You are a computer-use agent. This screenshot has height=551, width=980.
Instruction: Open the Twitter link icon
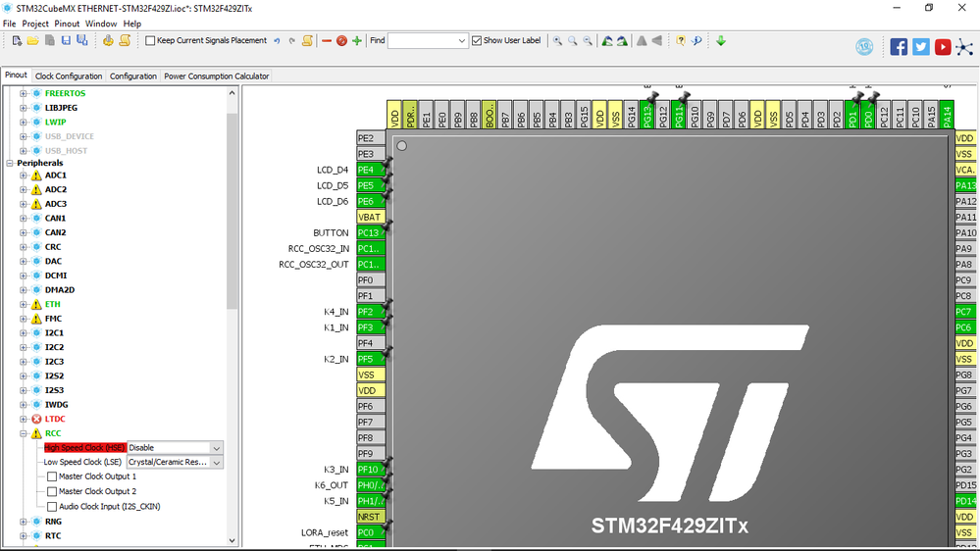click(x=920, y=47)
